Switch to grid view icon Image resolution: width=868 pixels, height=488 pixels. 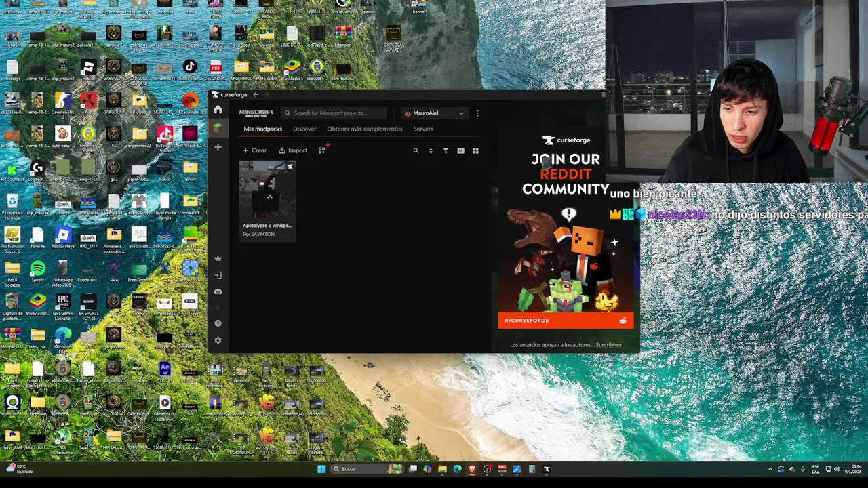[475, 150]
